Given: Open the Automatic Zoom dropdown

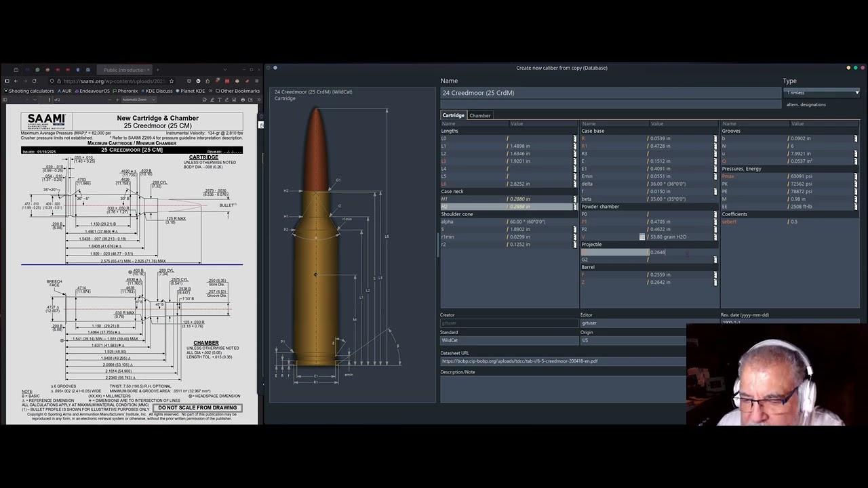Looking at the screenshot, I should [x=138, y=100].
